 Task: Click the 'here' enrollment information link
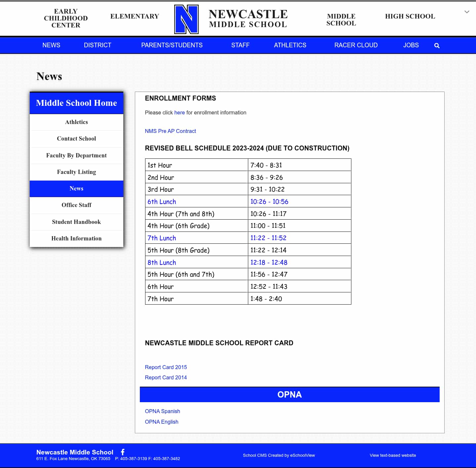(179, 112)
